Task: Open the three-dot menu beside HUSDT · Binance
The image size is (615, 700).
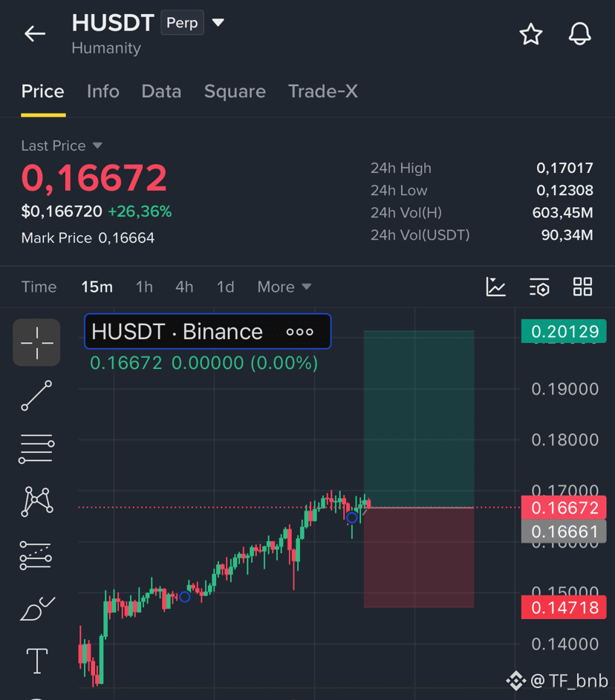Action: [x=299, y=332]
